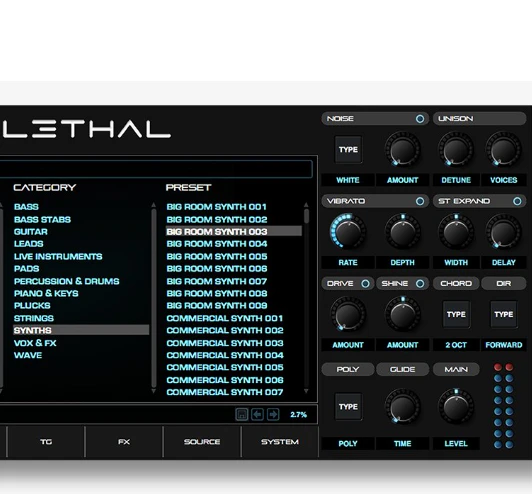Select the BASS STABS category
Image resolution: width=532 pixels, height=494 pixels.
[42, 220]
